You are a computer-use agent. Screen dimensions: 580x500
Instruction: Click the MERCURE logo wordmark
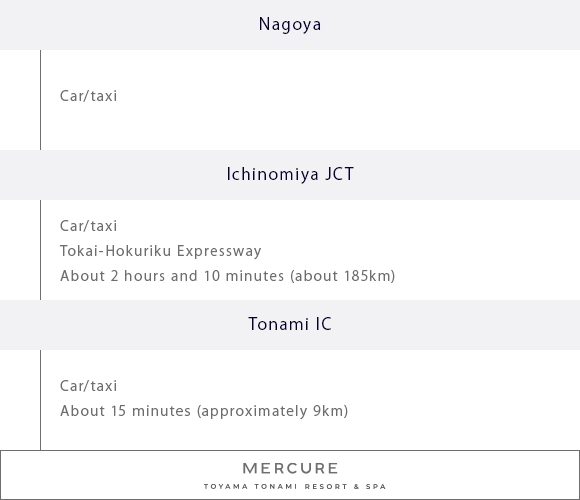290,469
